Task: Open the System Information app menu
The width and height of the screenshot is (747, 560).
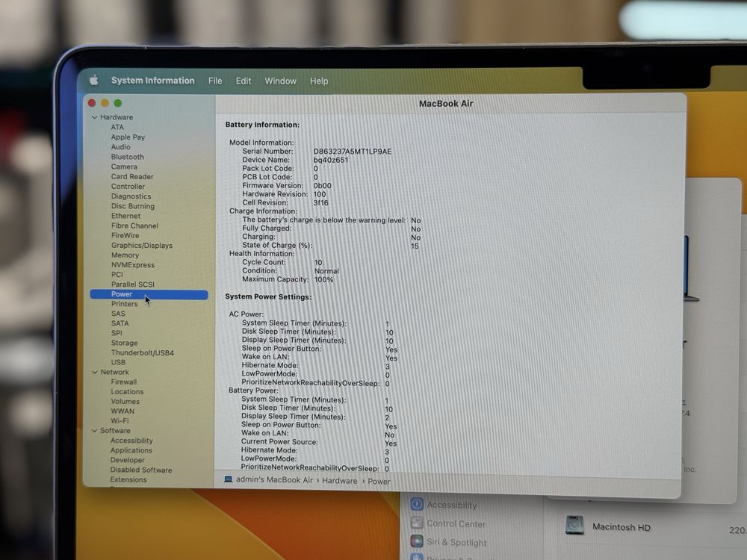Action: pos(153,81)
